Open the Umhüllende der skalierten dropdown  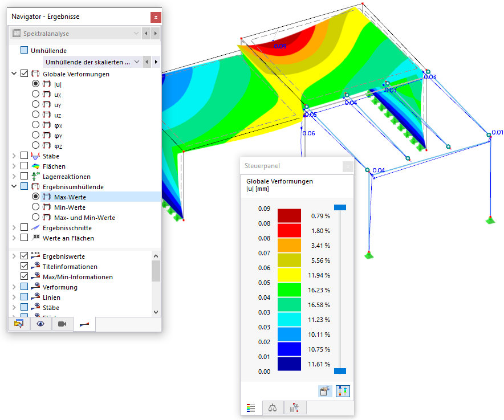[x=137, y=62]
